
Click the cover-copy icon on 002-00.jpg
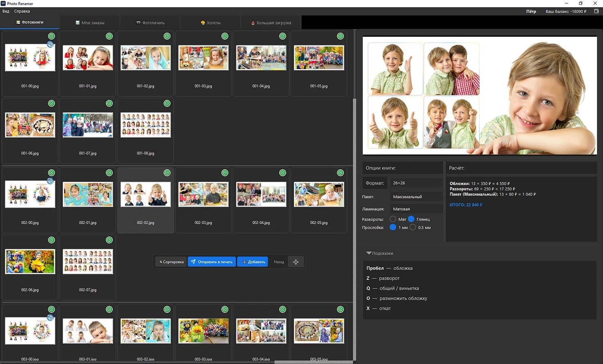coord(50,181)
